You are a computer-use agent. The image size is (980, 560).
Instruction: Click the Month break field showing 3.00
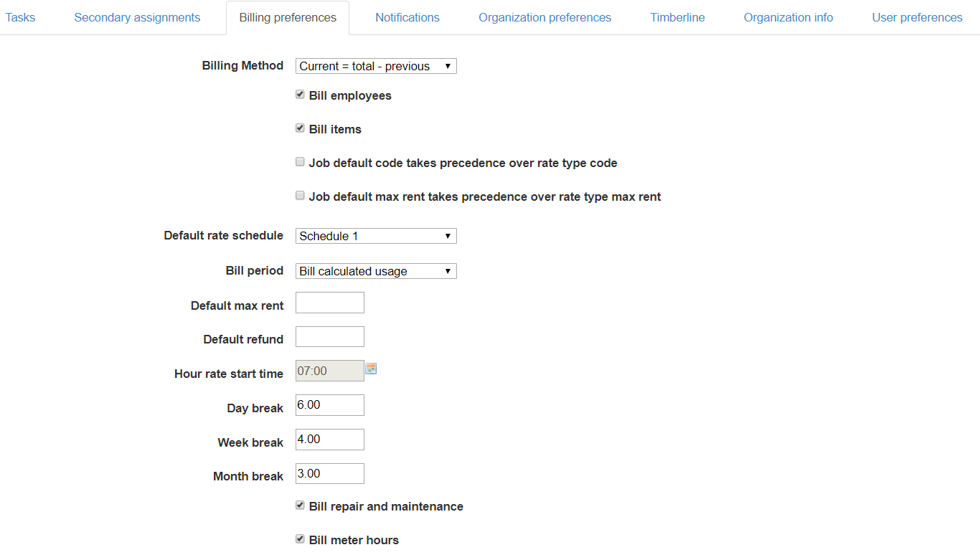click(x=330, y=474)
